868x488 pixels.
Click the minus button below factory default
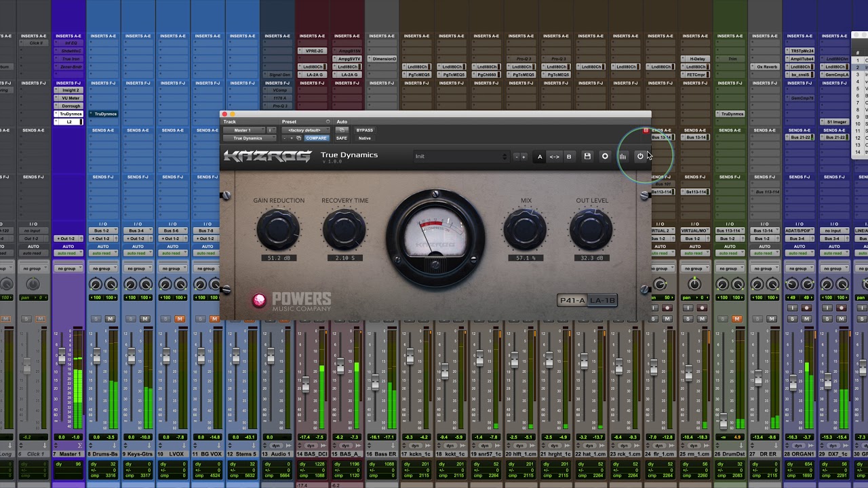(285, 138)
